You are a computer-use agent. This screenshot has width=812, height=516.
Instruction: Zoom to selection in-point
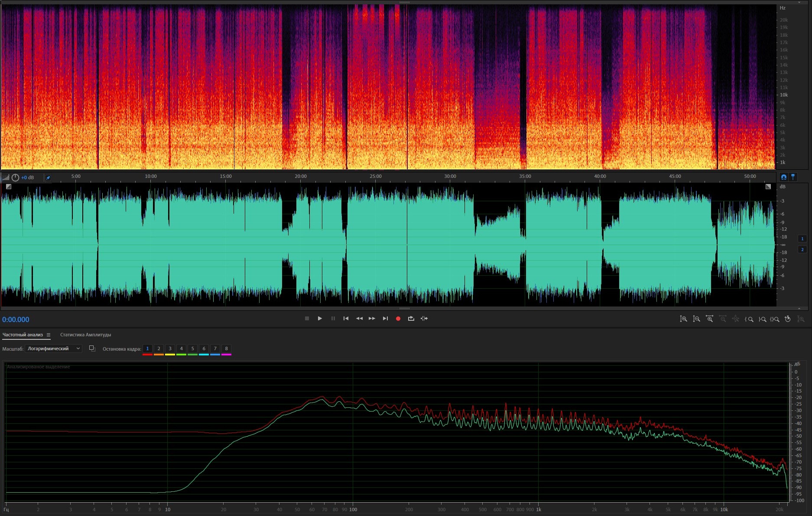pos(749,319)
